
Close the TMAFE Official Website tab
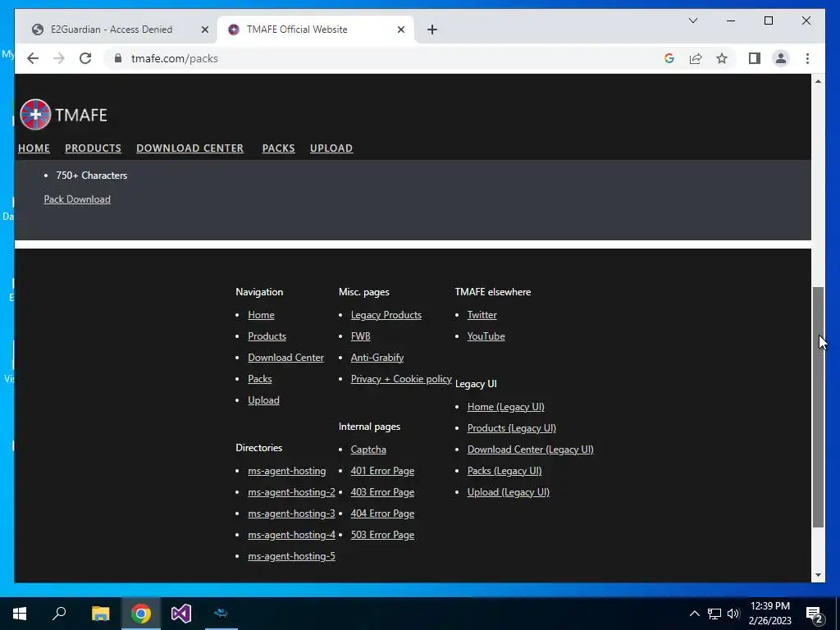tap(400, 30)
